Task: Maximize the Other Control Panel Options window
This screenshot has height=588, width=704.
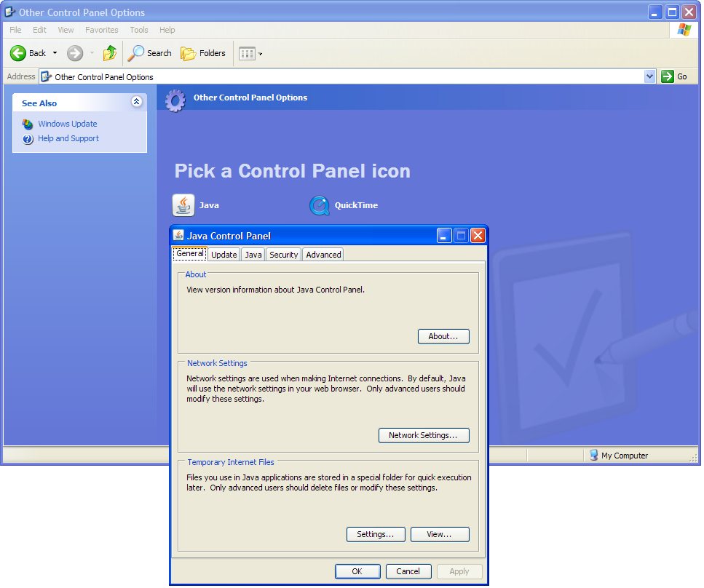Action: click(x=672, y=12)
